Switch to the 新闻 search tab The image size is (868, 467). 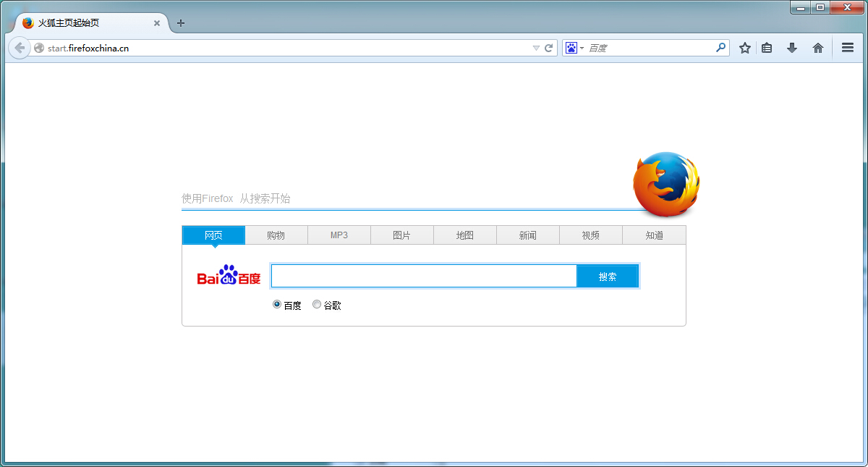pos(528,235)
